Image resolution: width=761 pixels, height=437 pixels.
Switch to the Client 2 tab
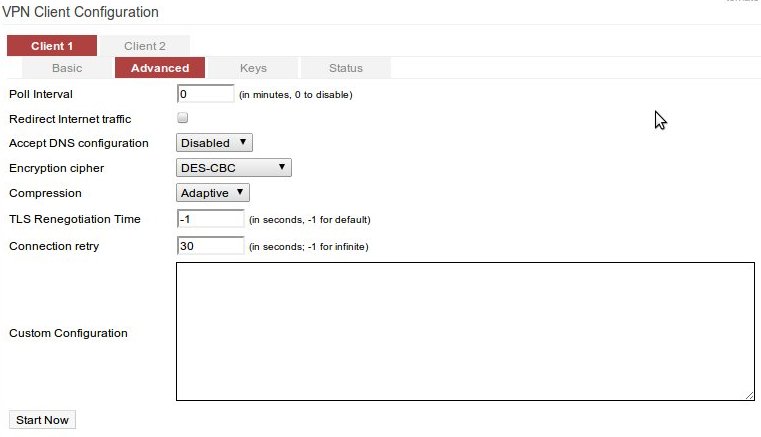145,46
